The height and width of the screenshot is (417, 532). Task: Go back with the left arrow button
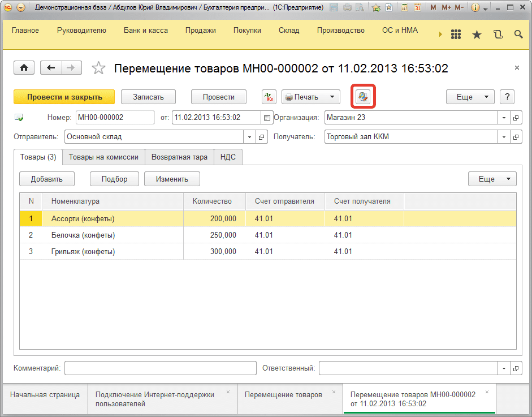coord(51,68)
